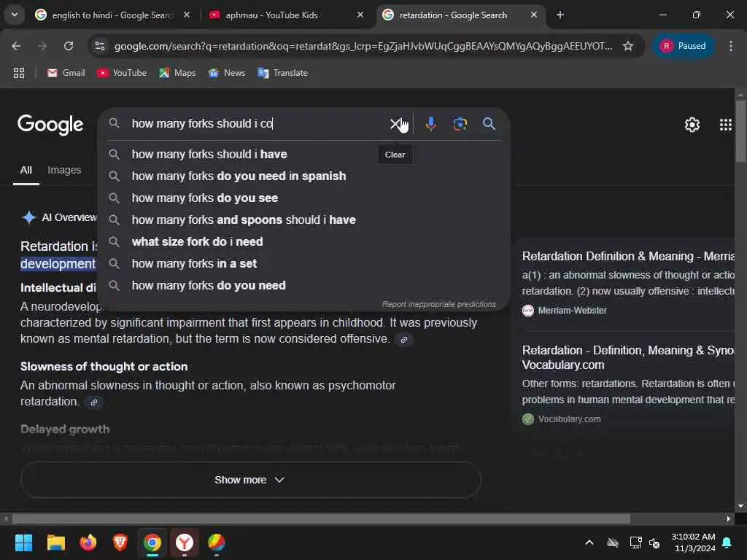This screenshot has width=747, height=560.
Task: Open Windows Start menu
Action: tap(23, 542)
